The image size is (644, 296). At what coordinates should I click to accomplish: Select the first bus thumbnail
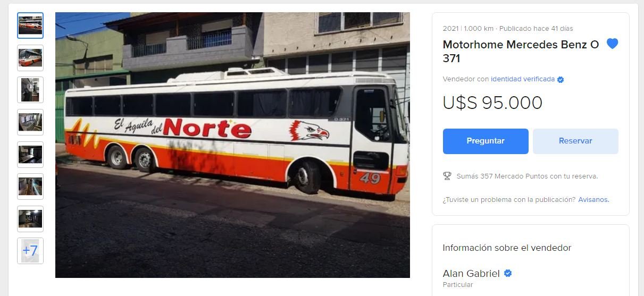30,26
